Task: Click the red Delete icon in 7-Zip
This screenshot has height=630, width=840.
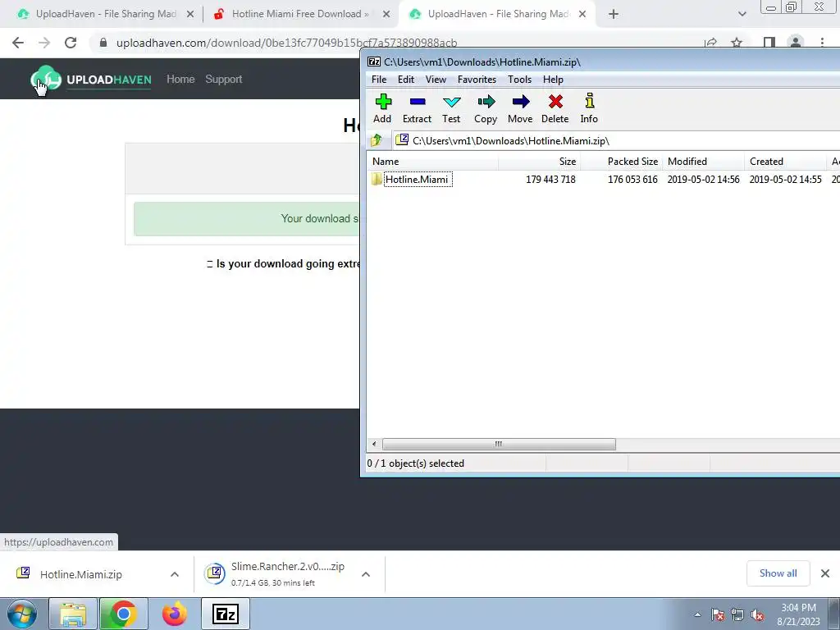Action: (x=555, y=109)
